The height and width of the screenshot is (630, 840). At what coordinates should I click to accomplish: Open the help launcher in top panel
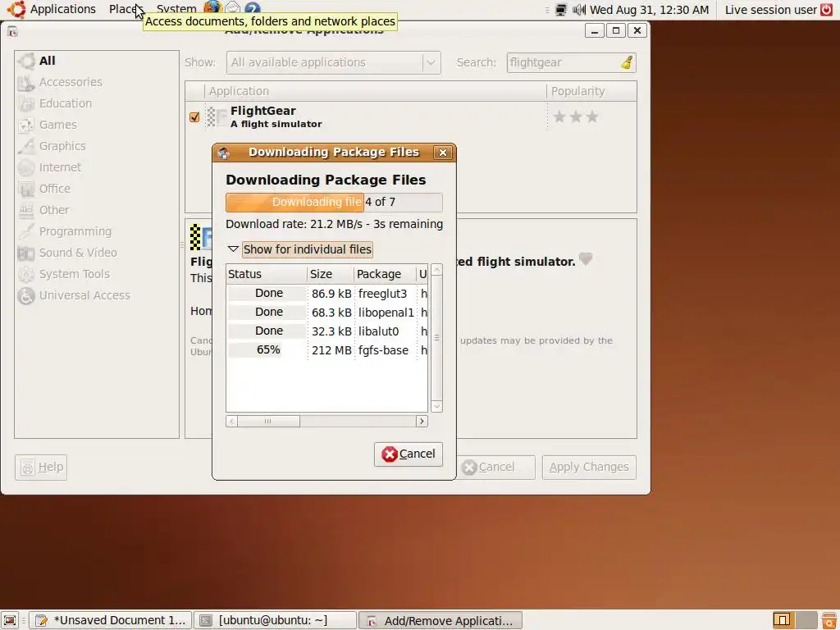[x=253, y=8]
